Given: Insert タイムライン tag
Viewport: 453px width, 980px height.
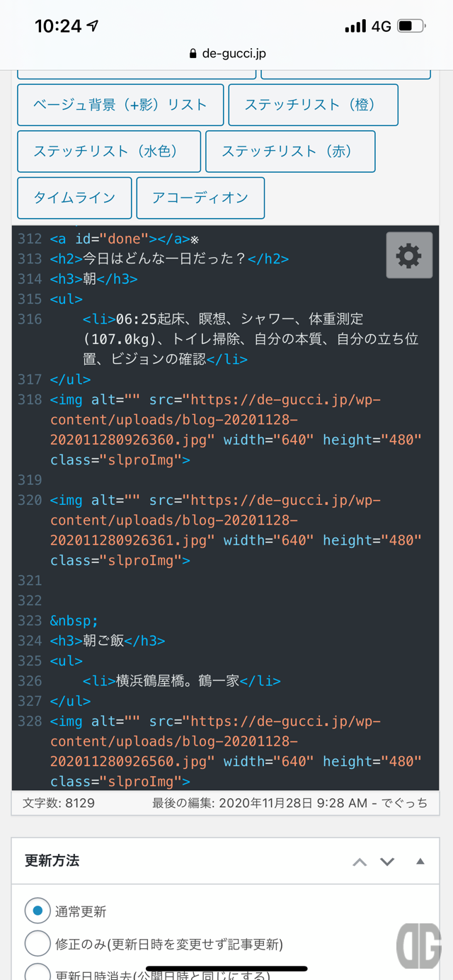Looking at the screenshot, I should click(x=74, y=198).
